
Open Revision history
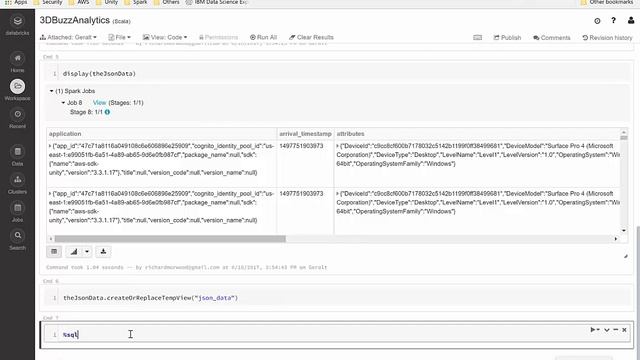[607, 38]
